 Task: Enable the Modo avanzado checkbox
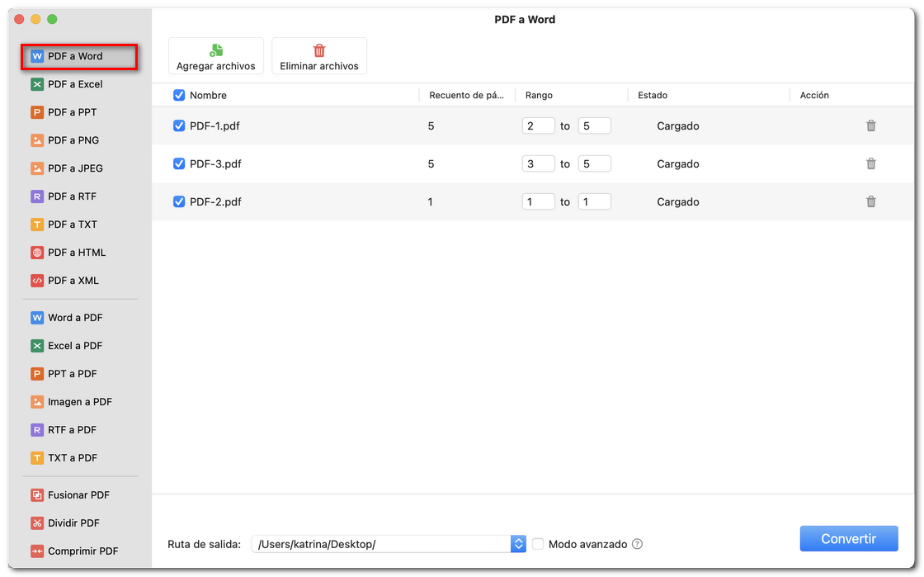[x=538, y=544]
